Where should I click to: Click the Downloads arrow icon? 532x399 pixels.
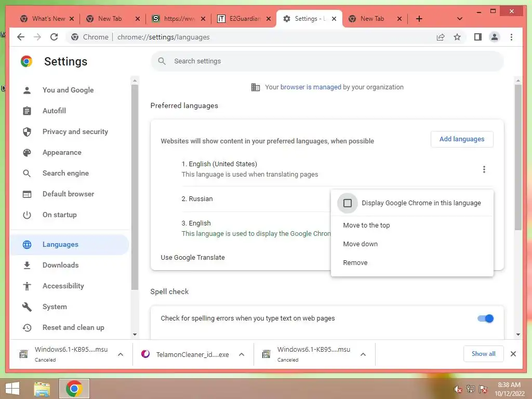pos(27,265)
